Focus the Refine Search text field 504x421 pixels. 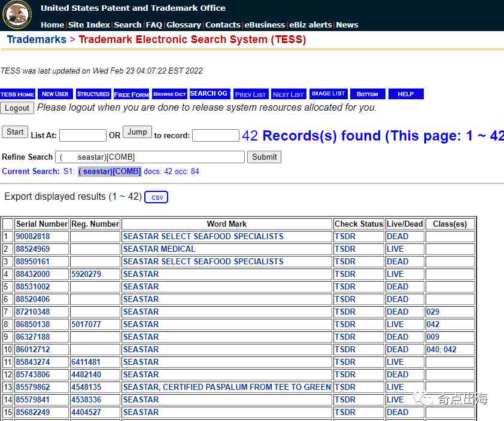point(150,157)
